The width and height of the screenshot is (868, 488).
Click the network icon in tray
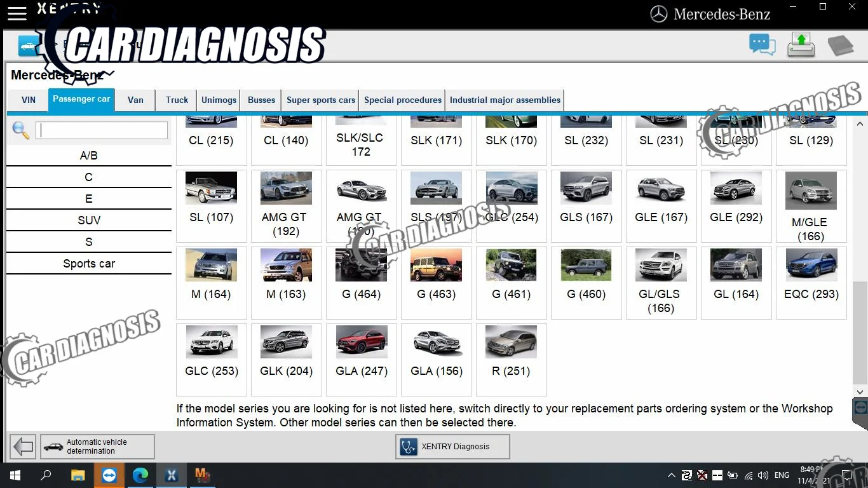point(748,475)
